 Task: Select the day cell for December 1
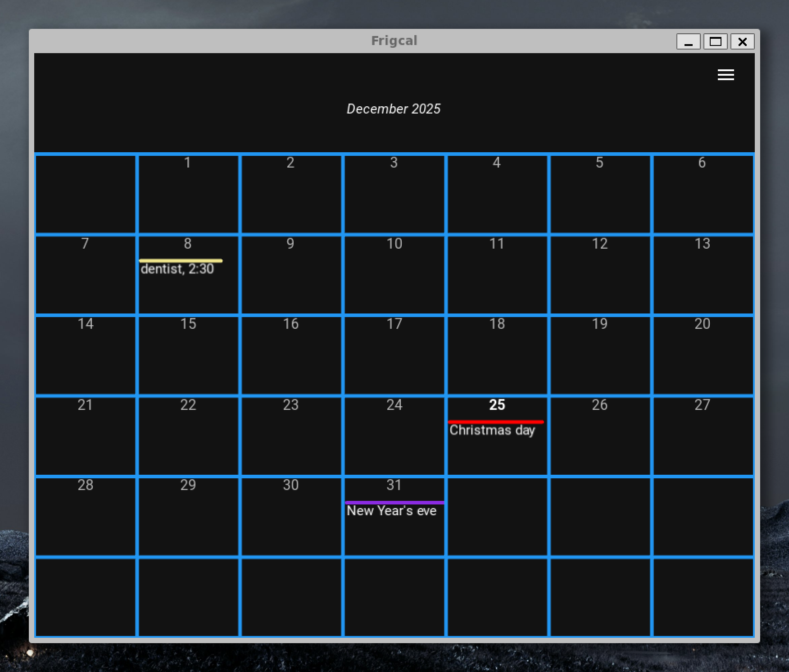point(188,198)
